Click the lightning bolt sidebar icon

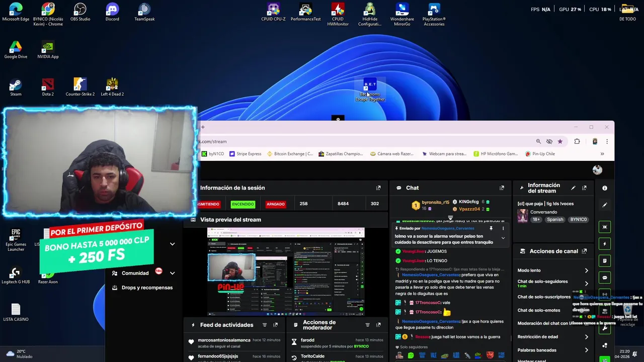(x=605, y=244)
